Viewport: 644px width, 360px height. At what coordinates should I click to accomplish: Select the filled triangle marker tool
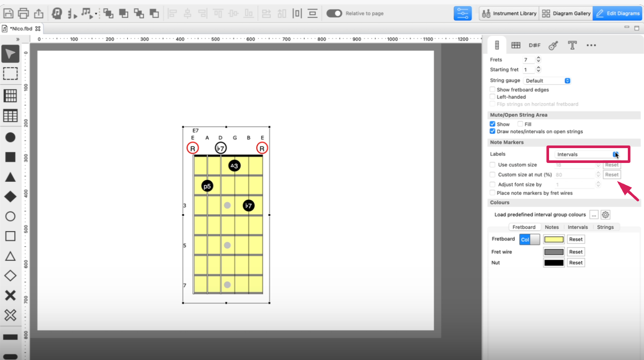click(10, 177)
